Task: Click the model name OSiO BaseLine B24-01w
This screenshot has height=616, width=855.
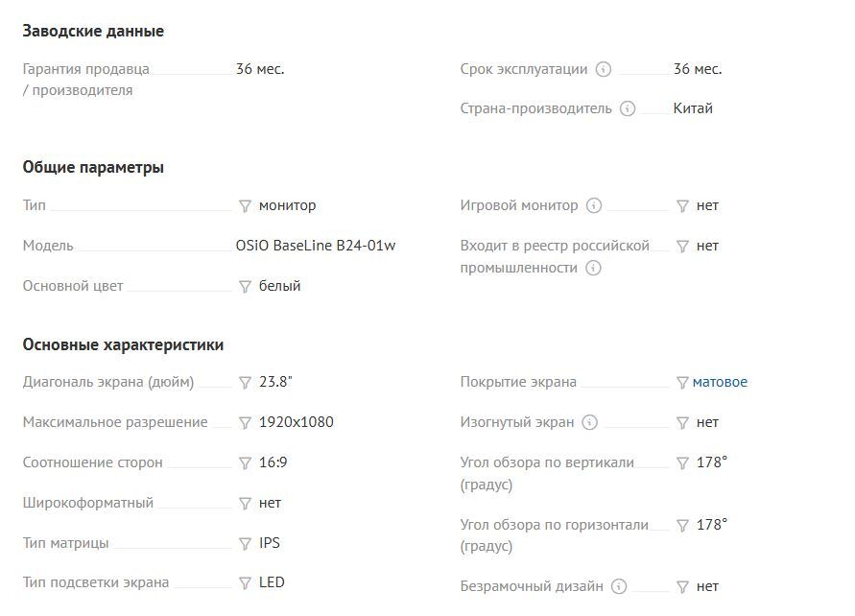Action: (316, 246)
